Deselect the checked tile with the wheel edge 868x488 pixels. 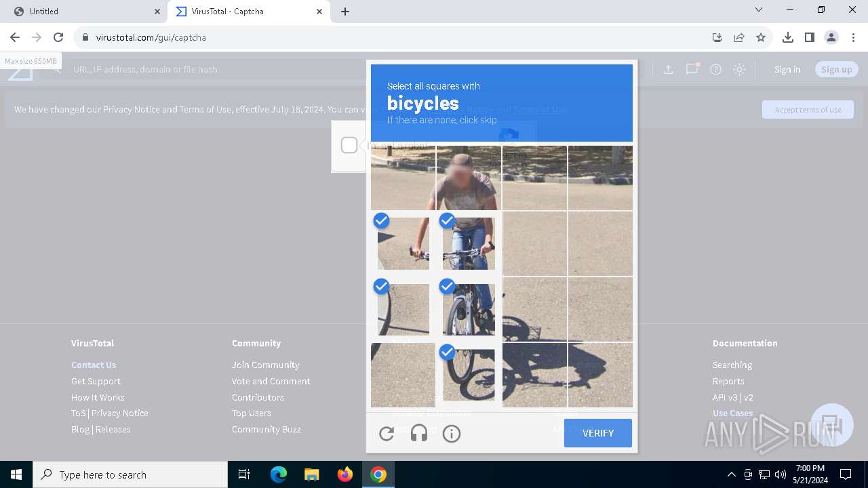[403, 309]
